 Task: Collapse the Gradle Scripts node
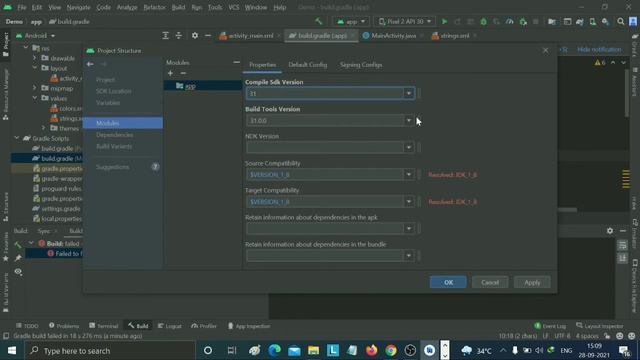point(17,138)
